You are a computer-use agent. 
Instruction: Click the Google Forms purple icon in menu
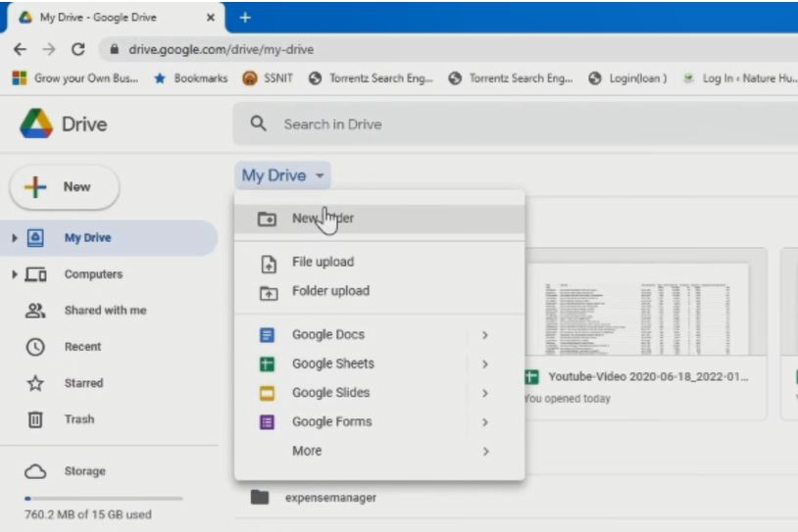click(268, 422)
